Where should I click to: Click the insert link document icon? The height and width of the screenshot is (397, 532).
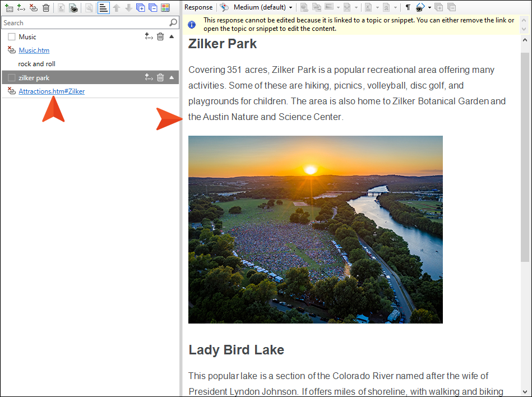coord(304,7)
